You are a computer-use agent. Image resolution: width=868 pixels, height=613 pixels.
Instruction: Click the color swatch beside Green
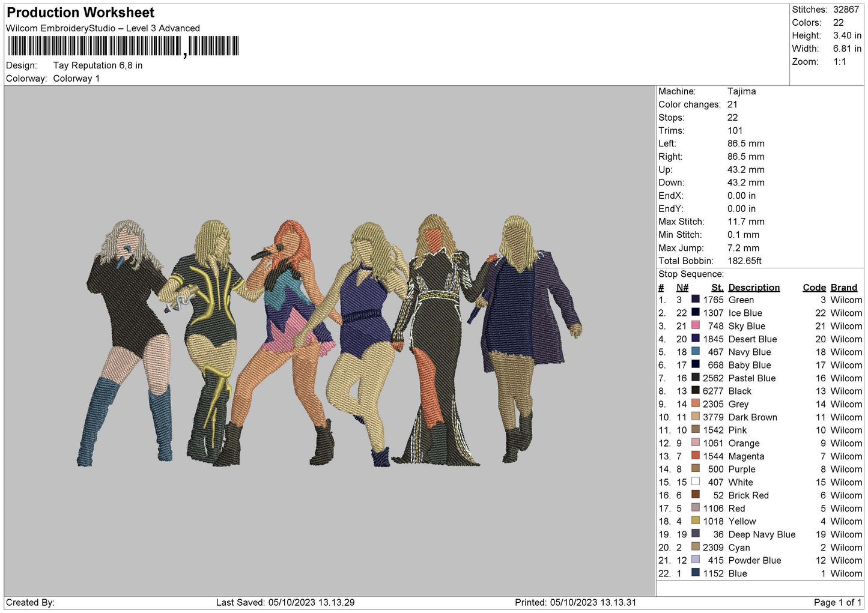[x=695, y=299]
